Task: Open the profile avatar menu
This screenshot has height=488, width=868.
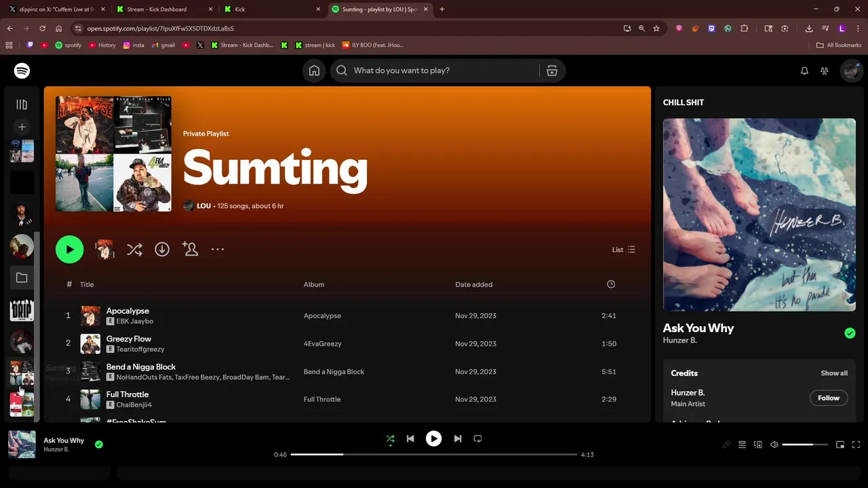Action: click(850, 70)
